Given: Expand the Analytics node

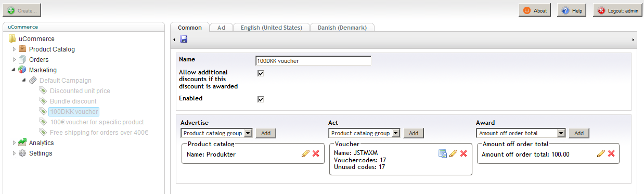Looking at the screenshot, I should tap(15, 143).
